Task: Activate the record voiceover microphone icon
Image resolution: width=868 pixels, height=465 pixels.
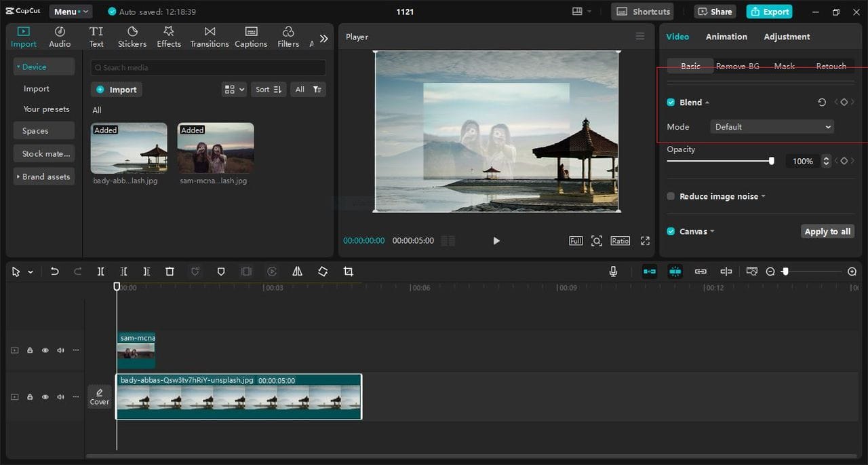Action: pyautogui.click(x=613, y=271)
